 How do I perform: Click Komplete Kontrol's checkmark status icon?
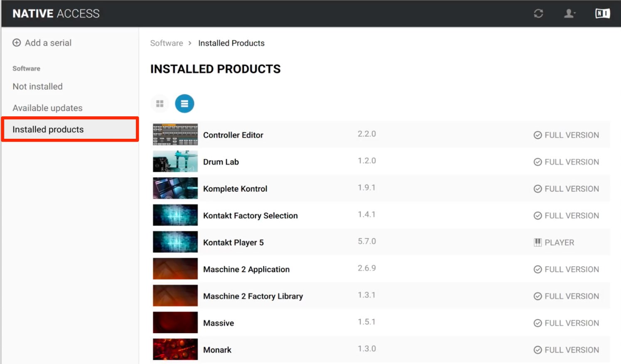click(x=537, y=189)
